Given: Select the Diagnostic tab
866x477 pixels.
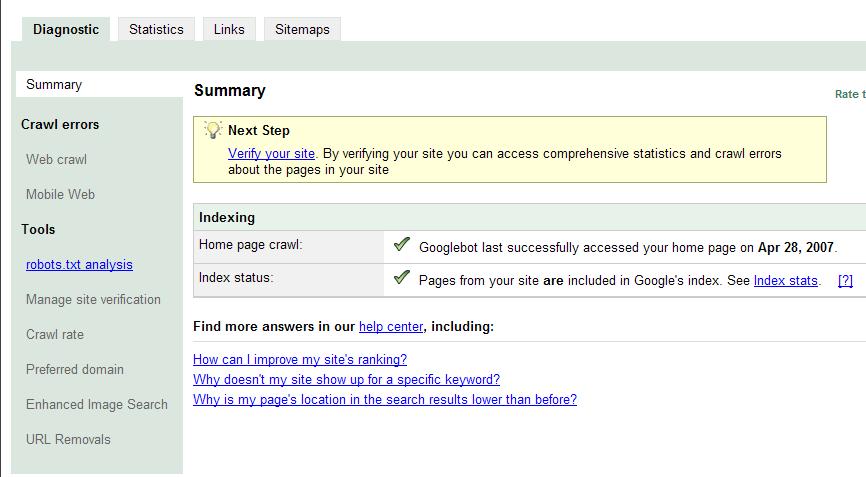Looking at the screenshot, I should (x=66, y=29).
